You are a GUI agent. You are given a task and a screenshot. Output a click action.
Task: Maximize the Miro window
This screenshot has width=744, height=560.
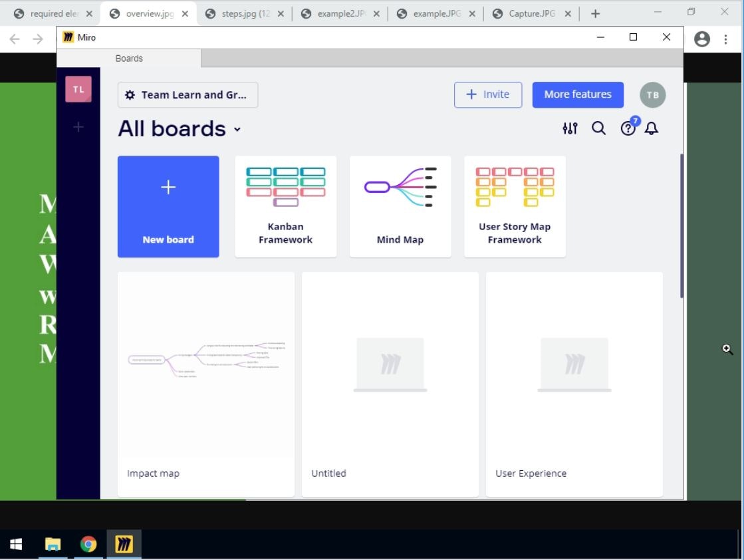tap(633, 37)
